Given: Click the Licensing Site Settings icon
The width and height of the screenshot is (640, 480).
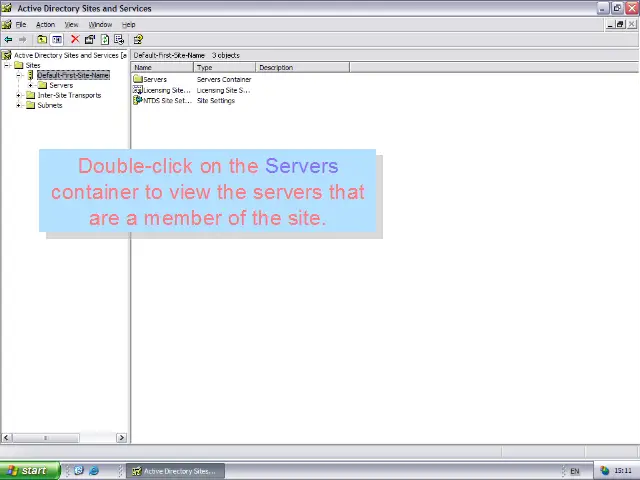Looking at the screenshot, I should [x=138, y=90].
